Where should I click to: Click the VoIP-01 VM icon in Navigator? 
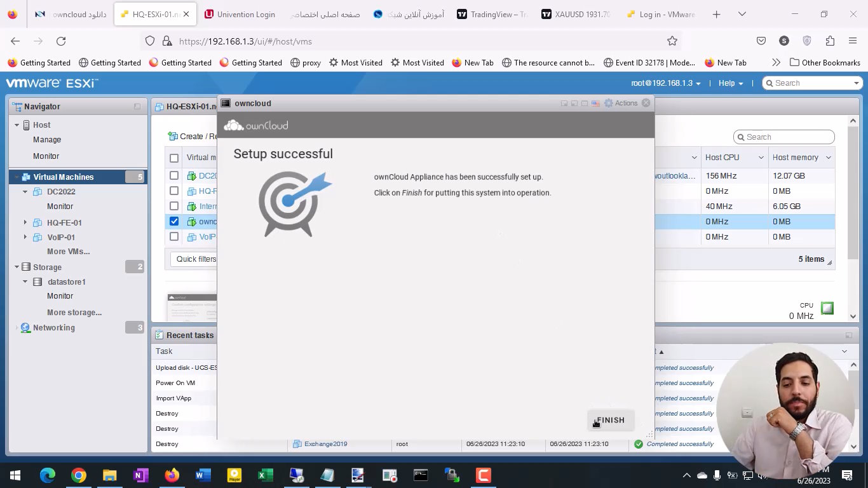tap(37, 237)
